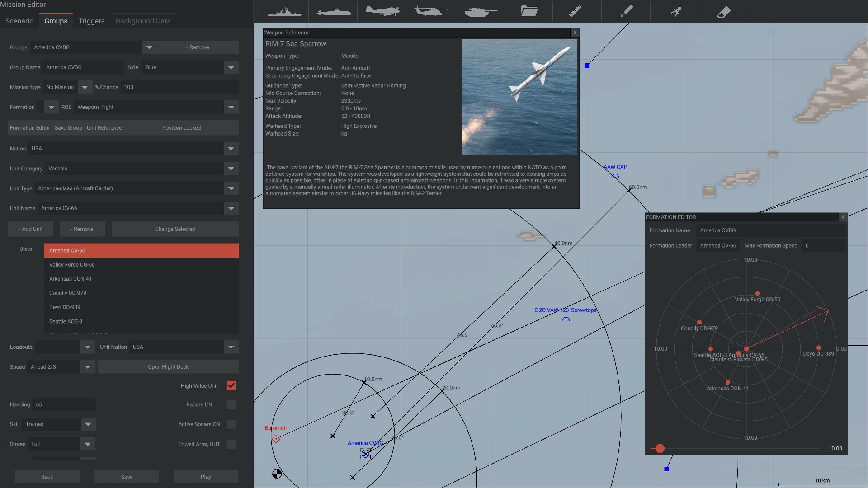This screenshot has height=488, width=868.
Task: Select the aircraft toolbar icon
Action: coord(382,11)
